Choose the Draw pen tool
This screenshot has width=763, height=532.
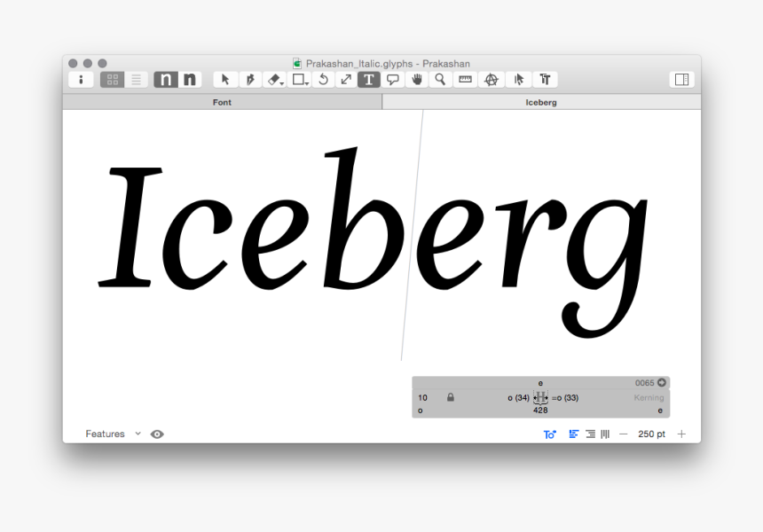coord(250,79)
